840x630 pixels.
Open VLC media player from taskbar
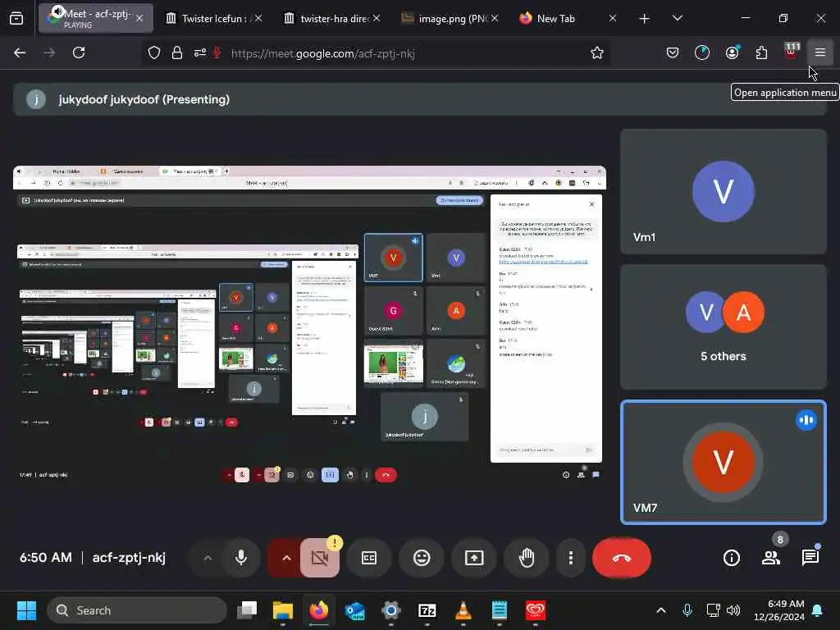tap(463, 610)
